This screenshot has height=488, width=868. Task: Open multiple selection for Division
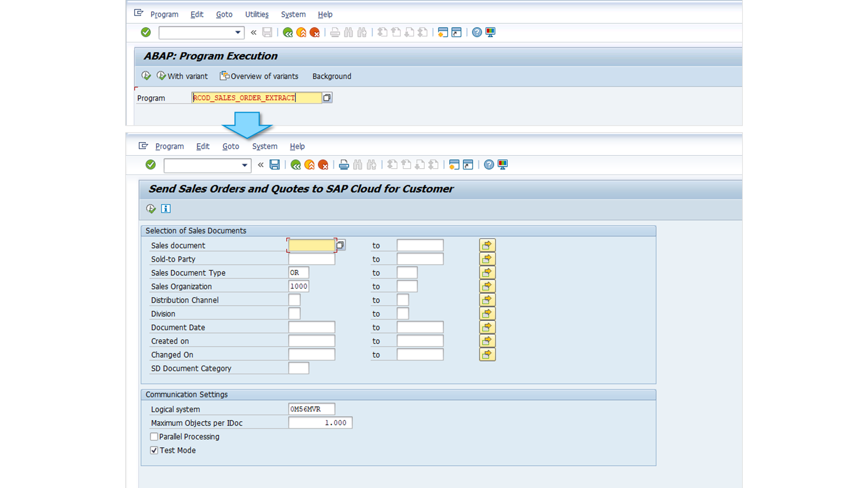[487, 313]
